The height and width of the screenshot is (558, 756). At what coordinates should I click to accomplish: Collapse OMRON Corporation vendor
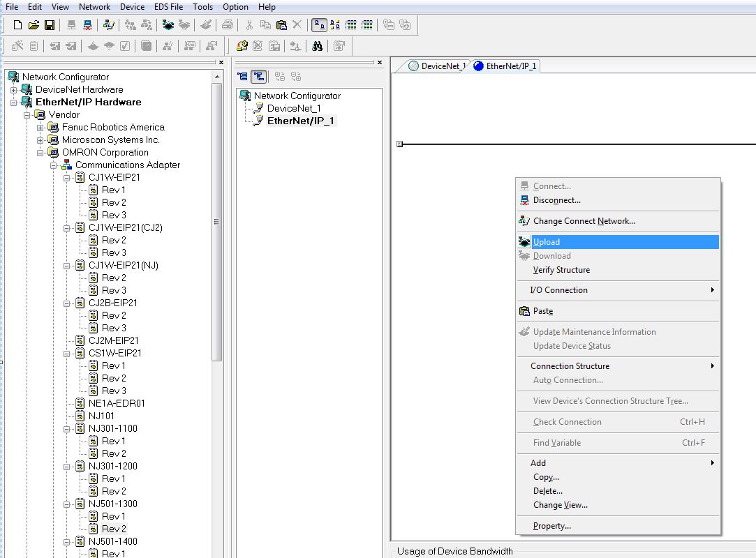click(40, 153)
